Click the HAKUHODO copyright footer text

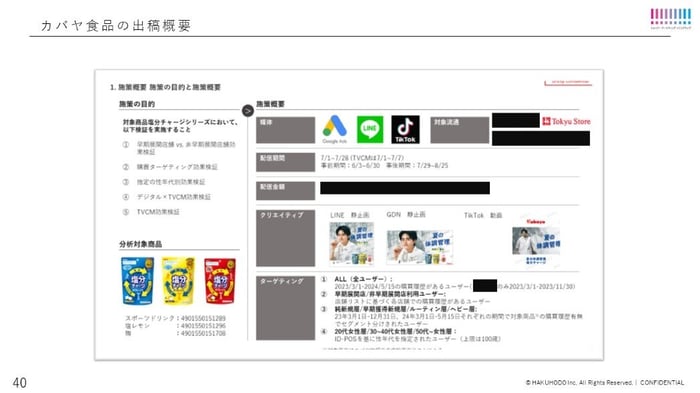pyautogui.click(x=605, y=383)
